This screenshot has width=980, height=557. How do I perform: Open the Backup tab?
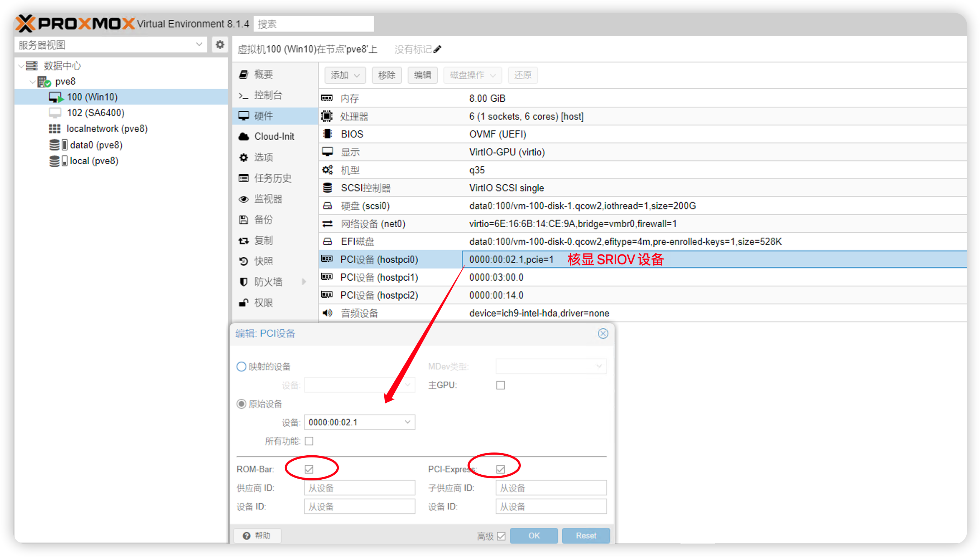tap(275, 219)
